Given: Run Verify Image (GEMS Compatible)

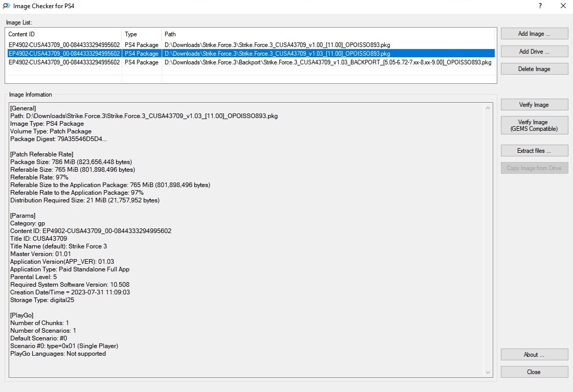Looking at the screenshot, I should [534, 125].
